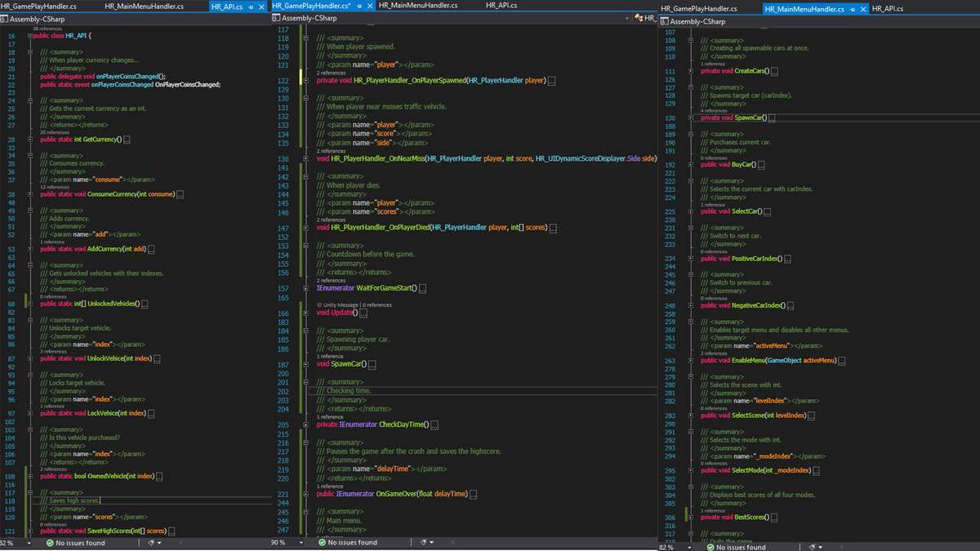Expand collapsed body of OnGameOver(float delayTime)

[x=474, y=494]
